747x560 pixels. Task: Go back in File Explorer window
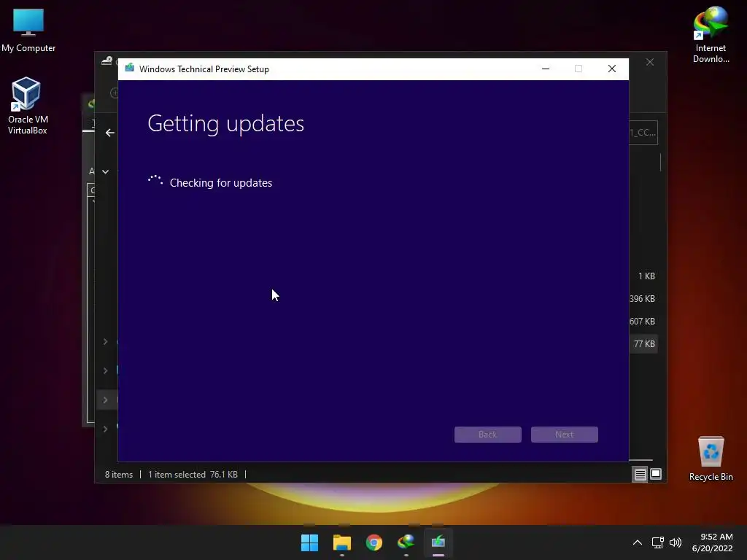point(110,133)
